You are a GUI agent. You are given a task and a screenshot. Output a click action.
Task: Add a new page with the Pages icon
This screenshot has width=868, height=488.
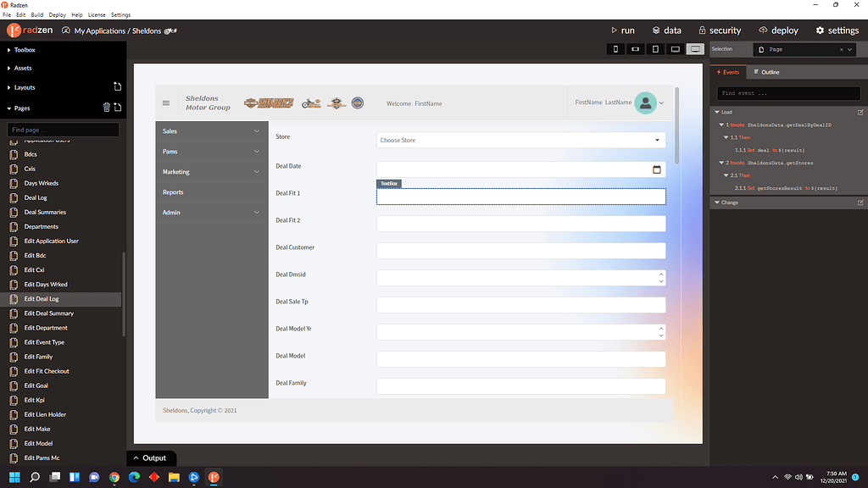pos(118,108)
